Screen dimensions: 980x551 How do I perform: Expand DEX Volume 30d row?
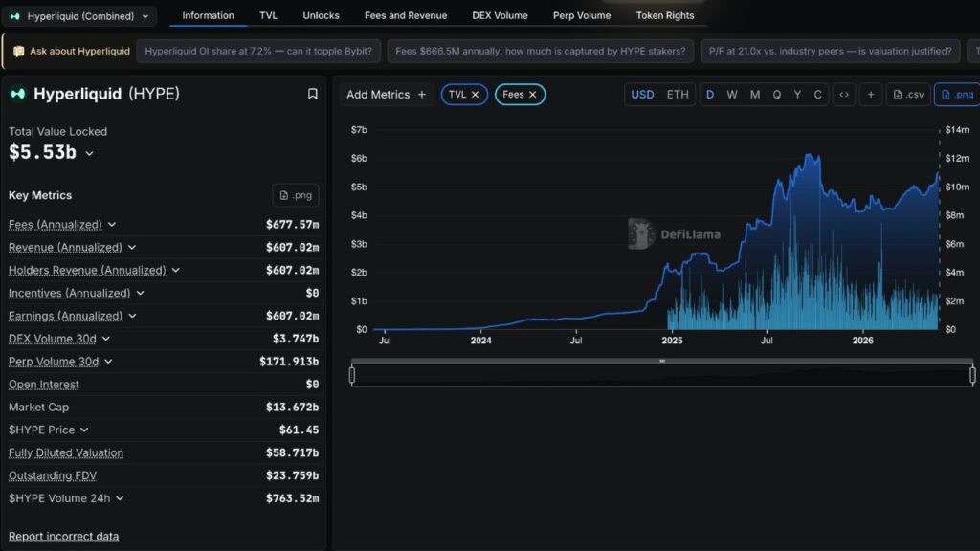[x=105, y=339]
